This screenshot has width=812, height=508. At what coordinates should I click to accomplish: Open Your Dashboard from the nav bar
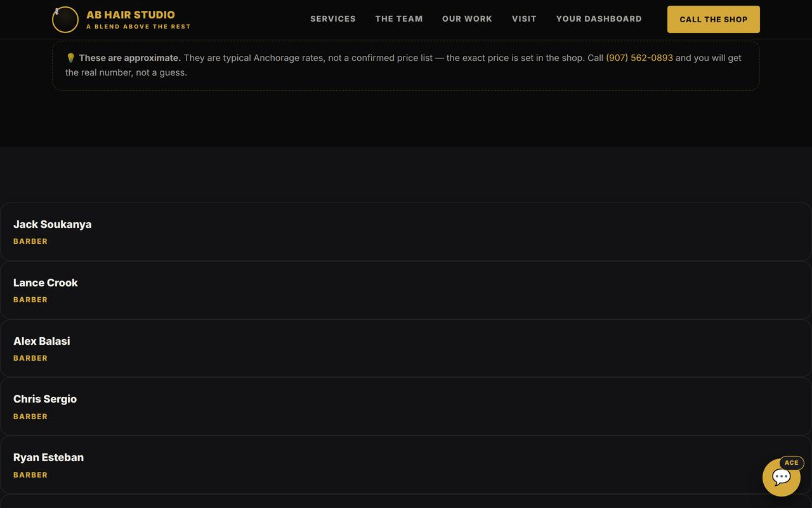pos(599,19)
